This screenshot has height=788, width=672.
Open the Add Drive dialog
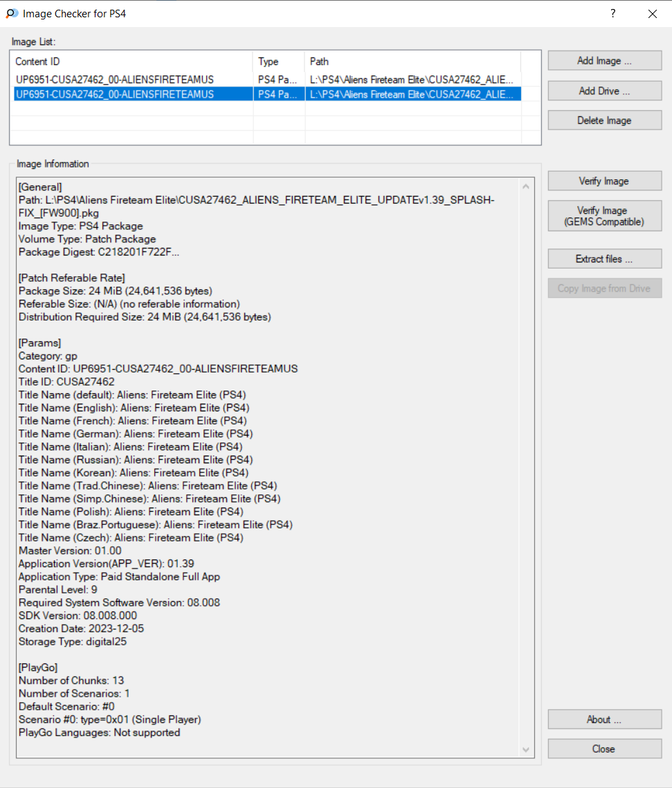pyautogui.click(x=605, y=91)
